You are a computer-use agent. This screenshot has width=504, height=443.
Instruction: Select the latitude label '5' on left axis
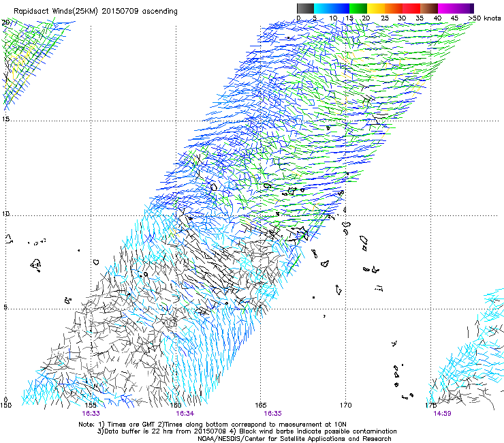(5, 307)
